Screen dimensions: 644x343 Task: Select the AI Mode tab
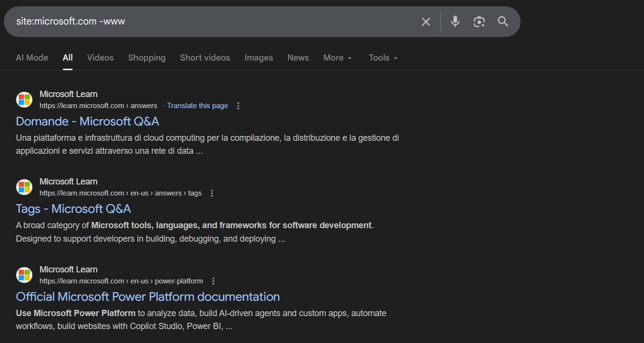point(32,58)
